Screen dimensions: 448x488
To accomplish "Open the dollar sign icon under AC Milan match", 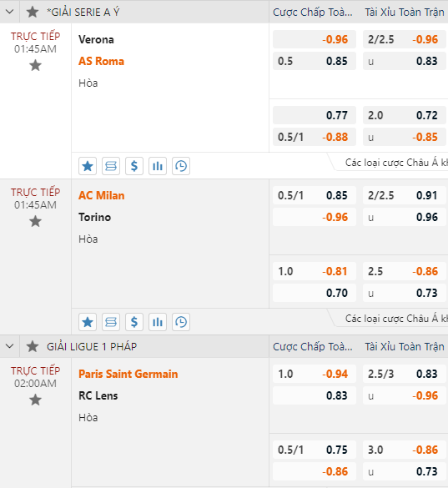I will [134, 322].
